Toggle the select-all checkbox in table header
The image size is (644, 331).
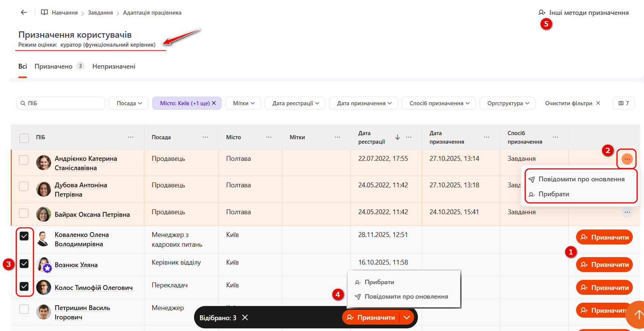pos(24,138)
